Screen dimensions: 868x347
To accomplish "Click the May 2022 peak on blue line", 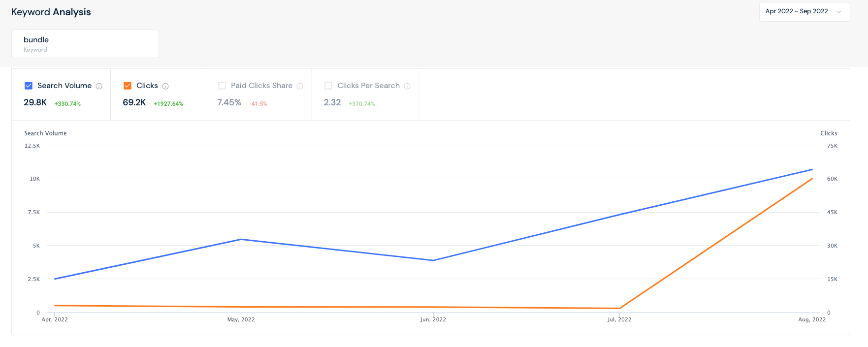I will tap(241, 240).
